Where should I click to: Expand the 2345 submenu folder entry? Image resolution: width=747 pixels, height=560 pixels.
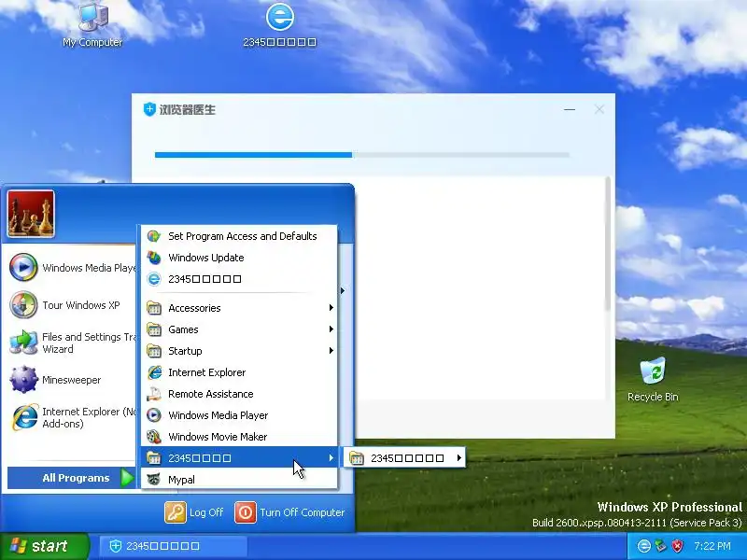[404, 458]
